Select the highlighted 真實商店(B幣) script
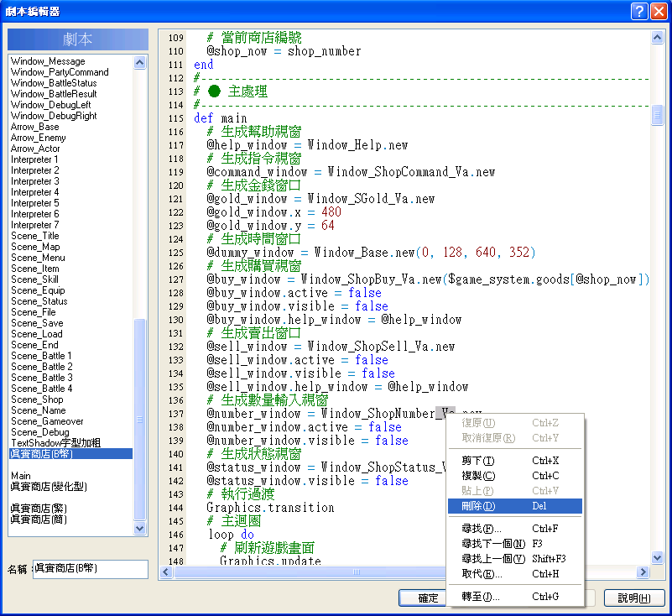Viewport: 672px width, 616px height. 71,454
